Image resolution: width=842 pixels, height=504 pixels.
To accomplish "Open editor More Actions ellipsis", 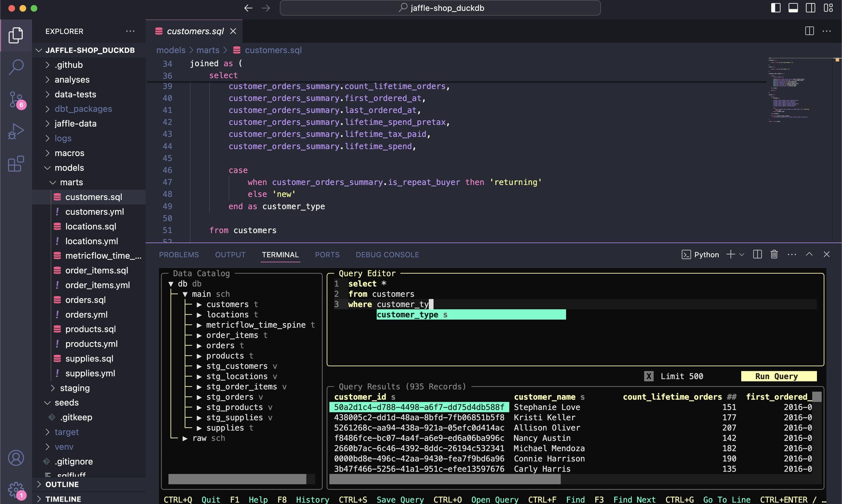I will click(x=826, y=31).
